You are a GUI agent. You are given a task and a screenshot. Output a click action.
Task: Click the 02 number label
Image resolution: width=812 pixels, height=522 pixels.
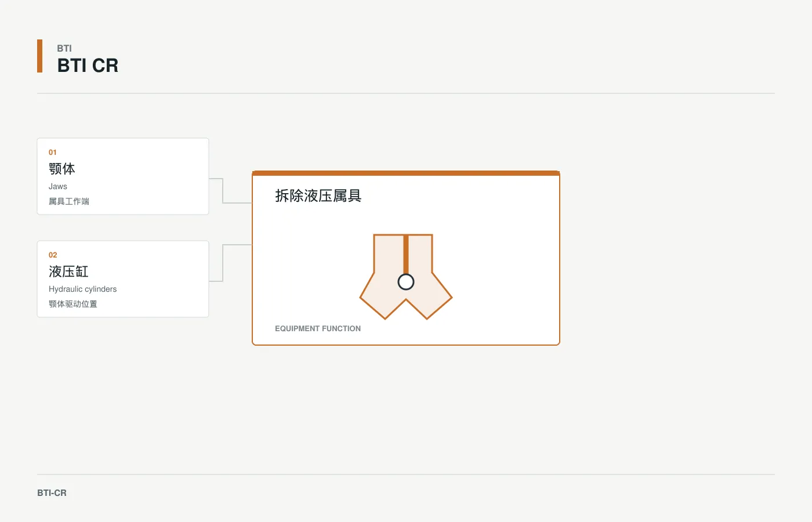[53, 255]
